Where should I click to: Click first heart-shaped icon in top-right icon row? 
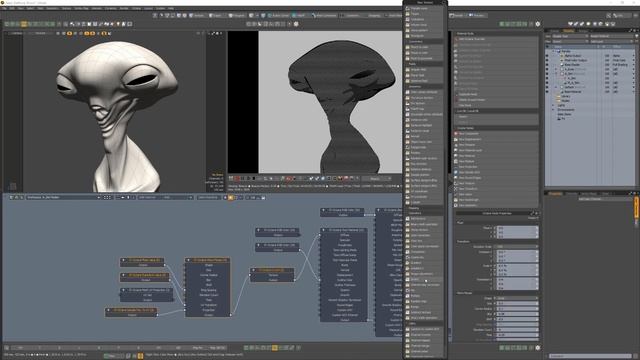570,24
